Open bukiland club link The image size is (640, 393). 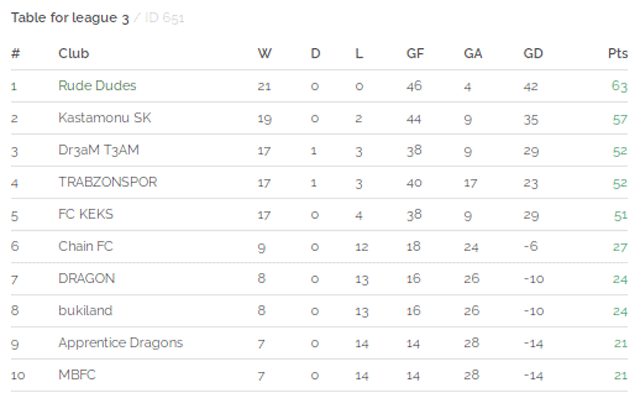[85, 311]
